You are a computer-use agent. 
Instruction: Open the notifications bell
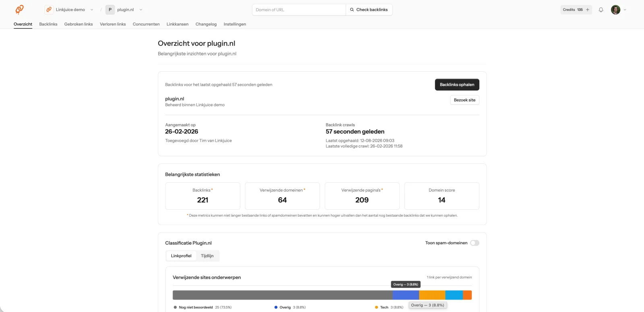pyautogui.click(x=601, y=10)
